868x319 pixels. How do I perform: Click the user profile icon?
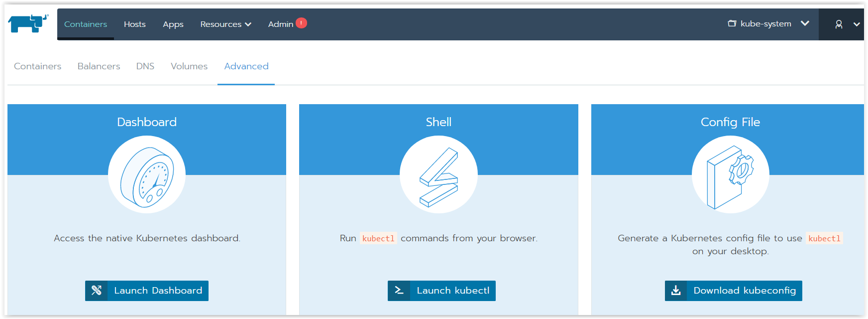coord(839,24)
